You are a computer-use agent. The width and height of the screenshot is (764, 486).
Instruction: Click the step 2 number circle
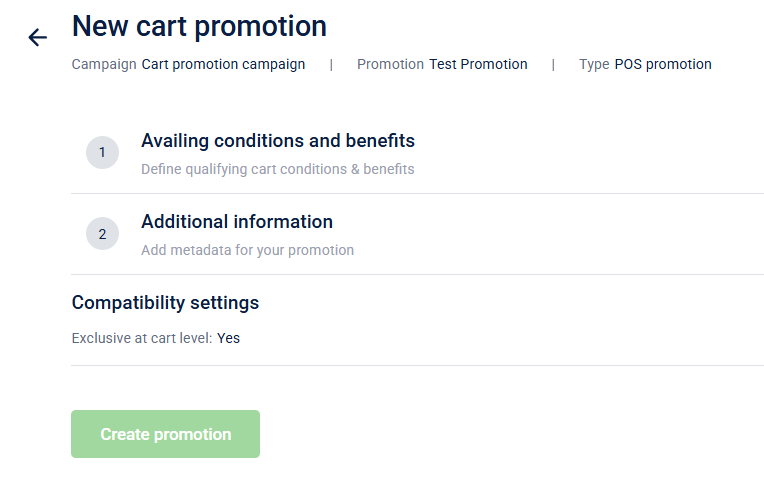102,234
